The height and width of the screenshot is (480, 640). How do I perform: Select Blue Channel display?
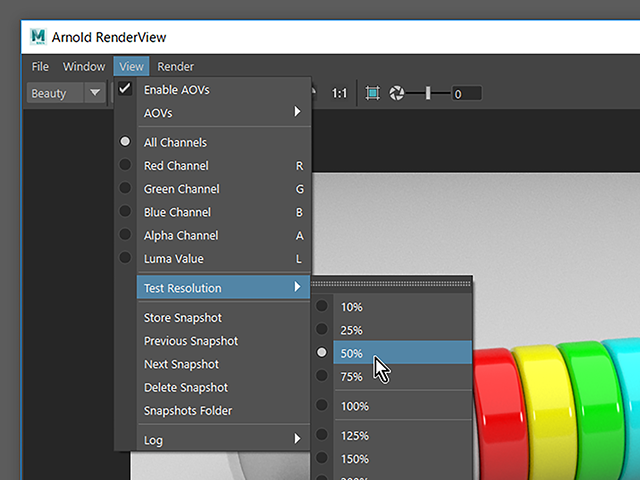coord(224,212)
